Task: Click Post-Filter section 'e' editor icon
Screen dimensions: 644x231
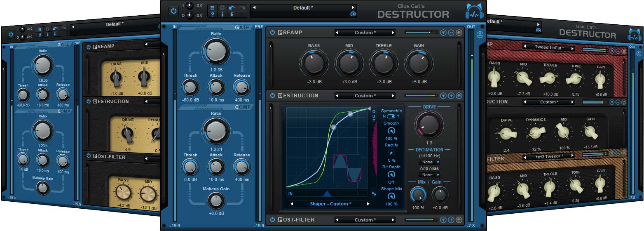Action: pyautogui.click(x=459, y=220)
